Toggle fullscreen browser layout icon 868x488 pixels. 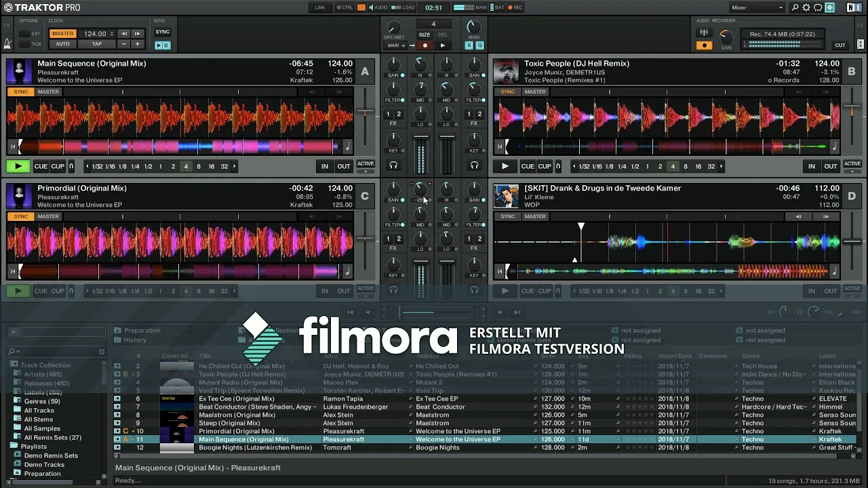coord(830,7)
